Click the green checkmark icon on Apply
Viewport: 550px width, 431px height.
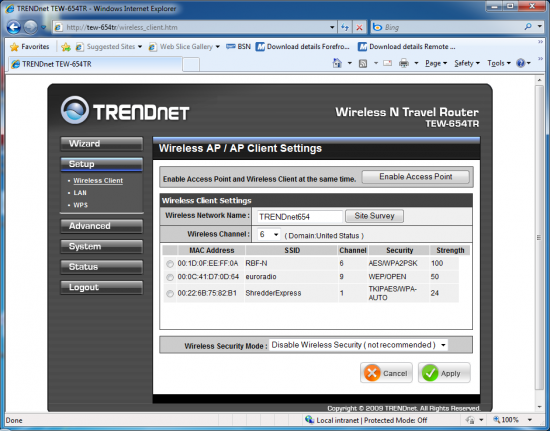pos(430,373)
